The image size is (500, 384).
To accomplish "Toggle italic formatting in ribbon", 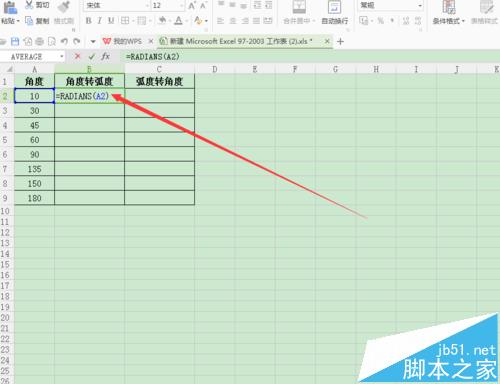I will (x=100, y=21).
